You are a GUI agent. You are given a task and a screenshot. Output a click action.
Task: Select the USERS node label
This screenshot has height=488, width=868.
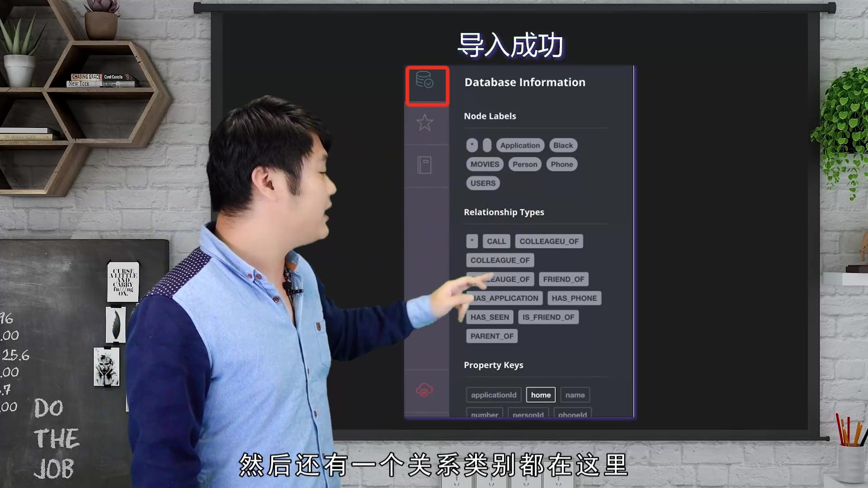point(483,183)
